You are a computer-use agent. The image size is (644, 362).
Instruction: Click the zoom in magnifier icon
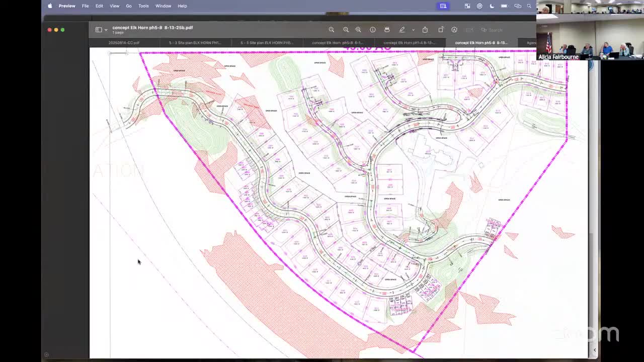358,30
